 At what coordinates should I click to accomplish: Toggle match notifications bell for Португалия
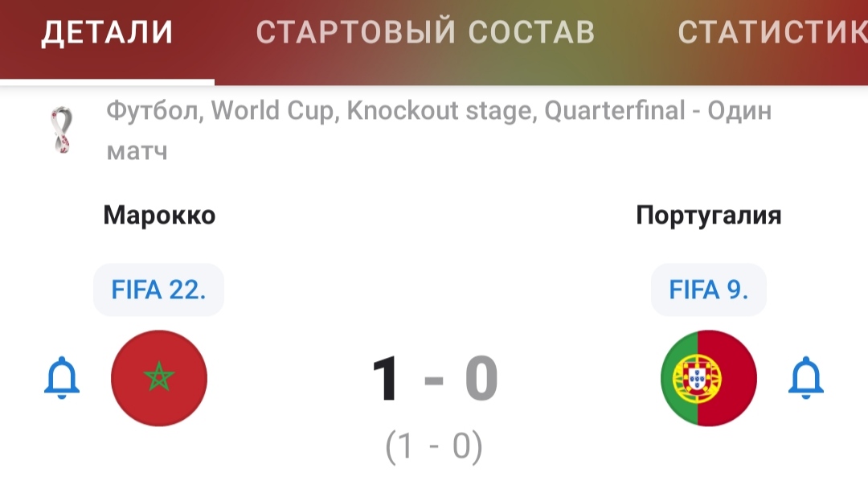[x=805, y=378]
